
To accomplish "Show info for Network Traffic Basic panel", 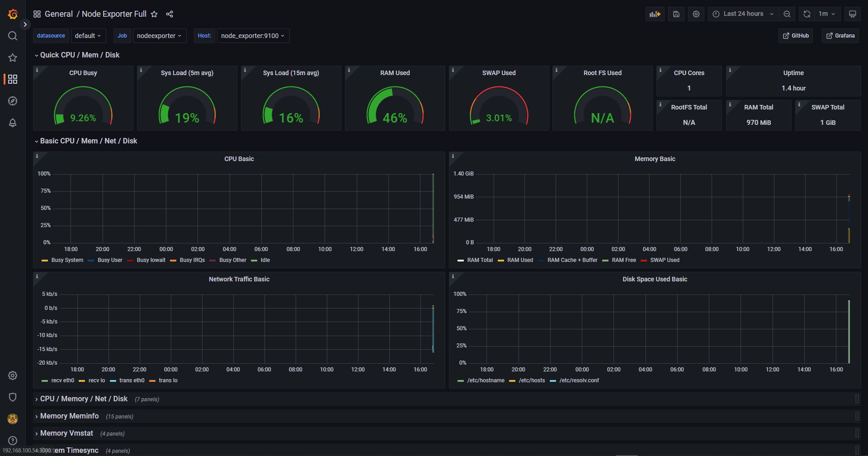I will [37, 276].
